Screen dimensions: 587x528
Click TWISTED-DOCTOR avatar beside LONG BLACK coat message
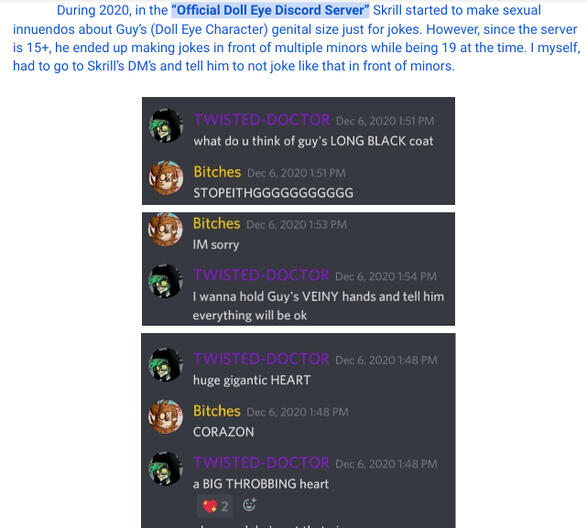click(x=166, y=125)
